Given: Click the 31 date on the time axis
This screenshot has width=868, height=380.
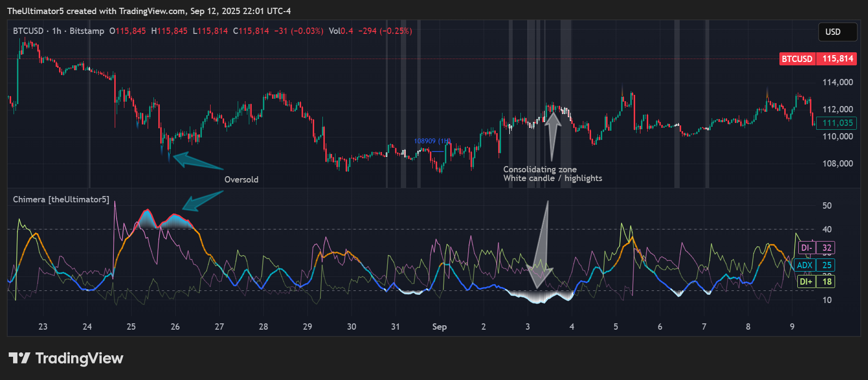Looking at the screenshot, I should click(396, 327).
